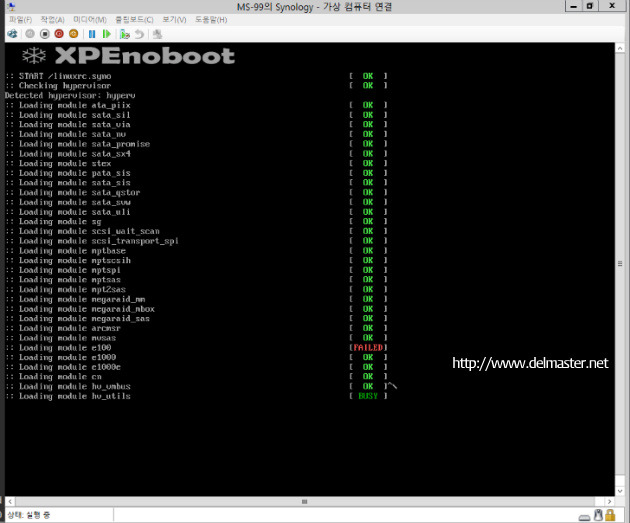Click 'Loading module mvsas' line
Image resolution: width=630 pixels, height=523 pixels.
pos(61,338)
